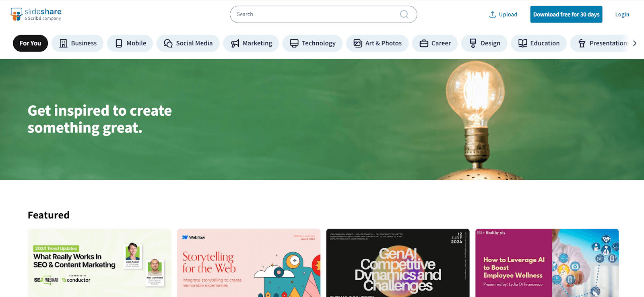Screen dimensions: 644x297
Task: Click the Education open book icon
Action: (522, 43)
